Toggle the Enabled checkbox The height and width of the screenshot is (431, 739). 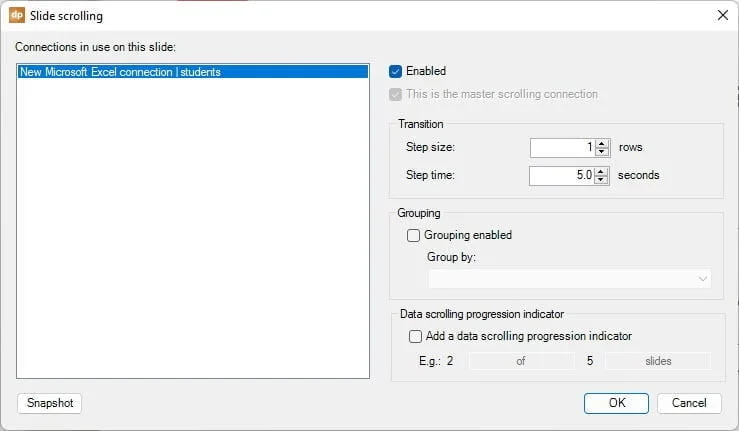coord(395,71)
